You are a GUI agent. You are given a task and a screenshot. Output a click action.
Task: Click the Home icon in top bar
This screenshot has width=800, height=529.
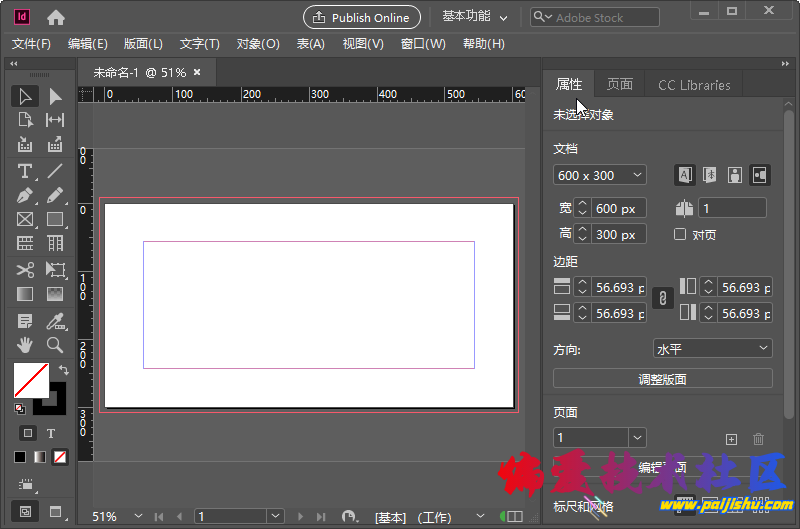click(x=56, y=17)
